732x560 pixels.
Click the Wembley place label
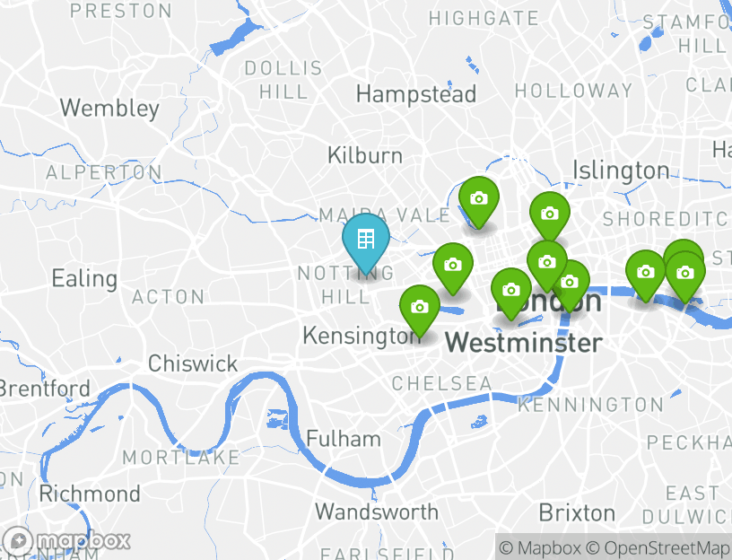coord(109,109)
